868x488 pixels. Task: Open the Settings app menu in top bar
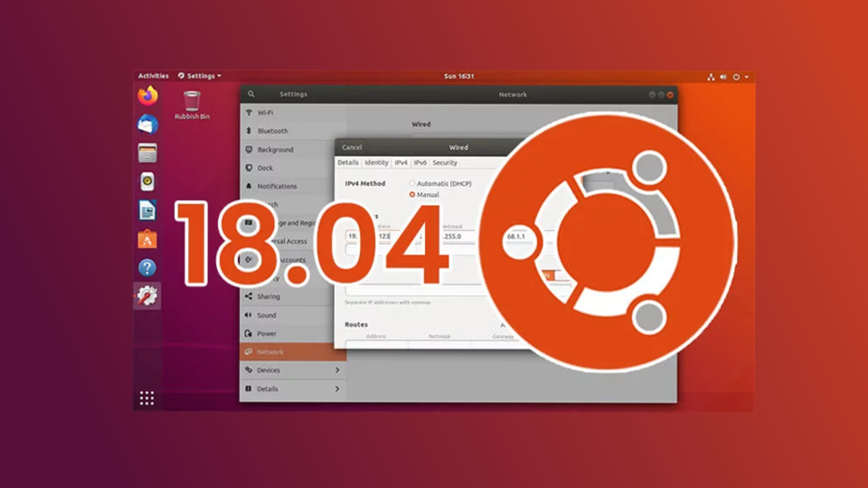pyautogui.click(x=199, y=76)
